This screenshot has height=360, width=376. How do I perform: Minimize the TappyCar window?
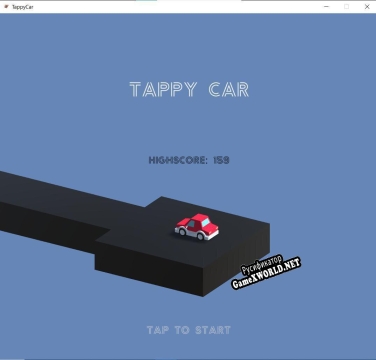tap(327, 7)
